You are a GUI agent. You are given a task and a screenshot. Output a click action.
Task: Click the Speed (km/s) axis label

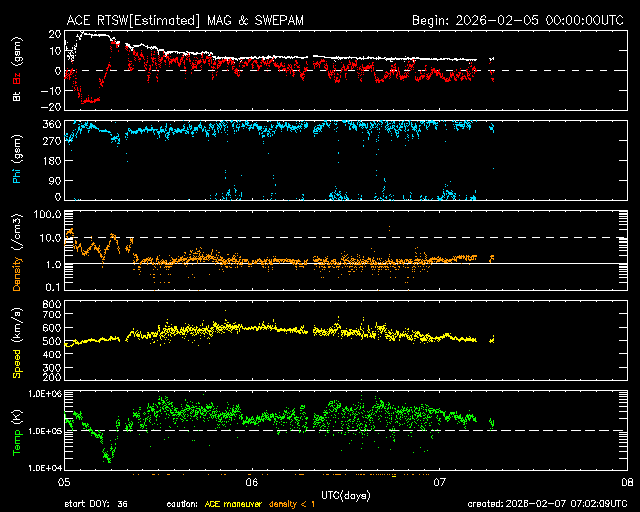[x=15, y=341]
